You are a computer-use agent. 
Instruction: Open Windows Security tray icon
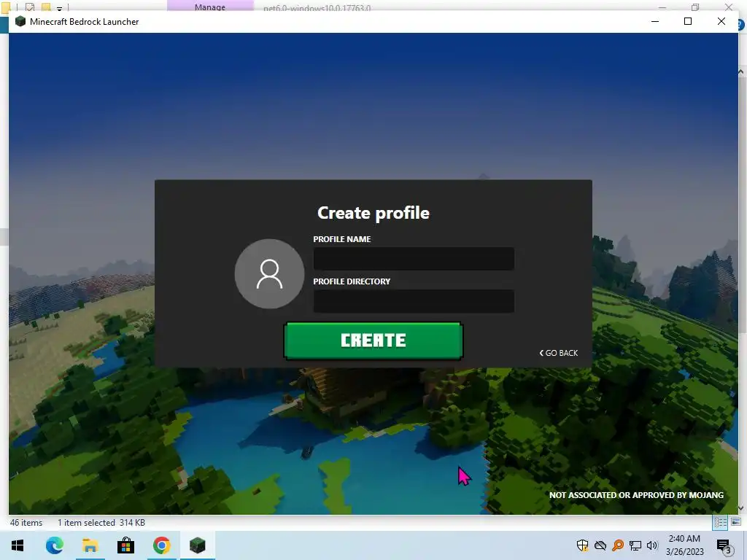[582, 545]
